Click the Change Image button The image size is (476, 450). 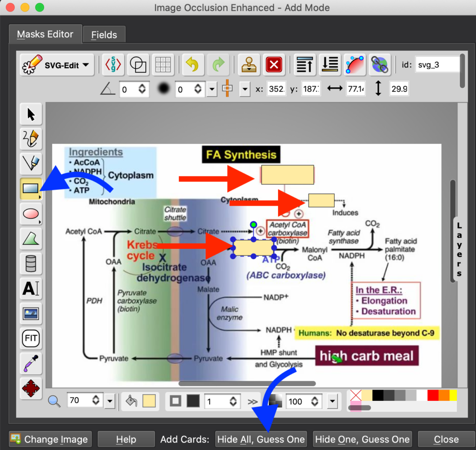tap(50, 439)
